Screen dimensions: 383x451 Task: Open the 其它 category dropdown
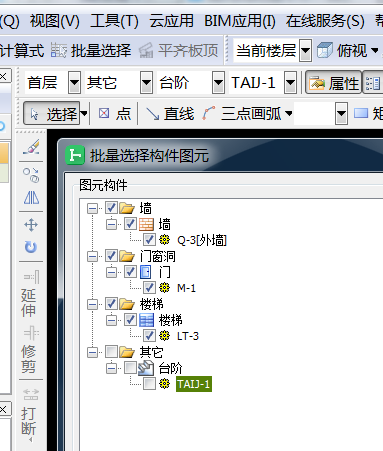[146, 82]
